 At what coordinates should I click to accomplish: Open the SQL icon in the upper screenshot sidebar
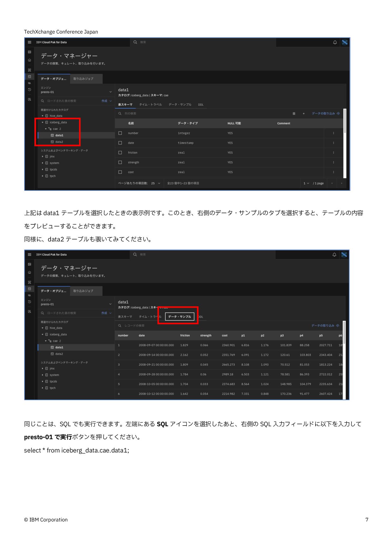[x=29, y=83]
